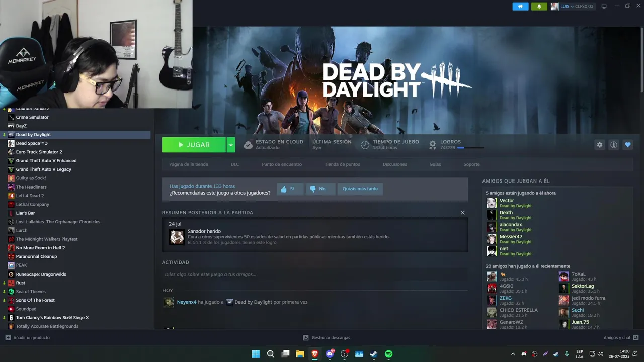Click the activity text input field
This screenshot has height=362, width=644.
pyautogui.click(x=315, y=274)
